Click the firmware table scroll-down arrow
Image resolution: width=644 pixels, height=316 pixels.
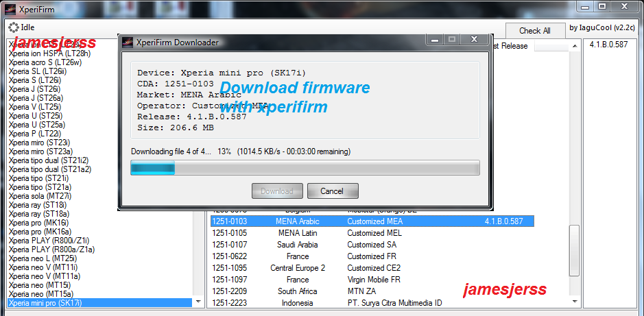[575, 302]
